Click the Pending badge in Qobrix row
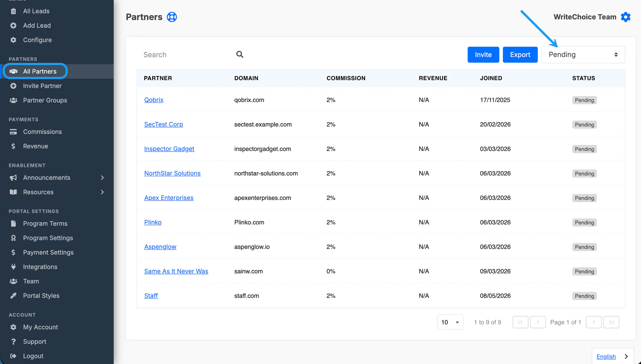Screen dimensions: 641x364 (x=584, y=100)
